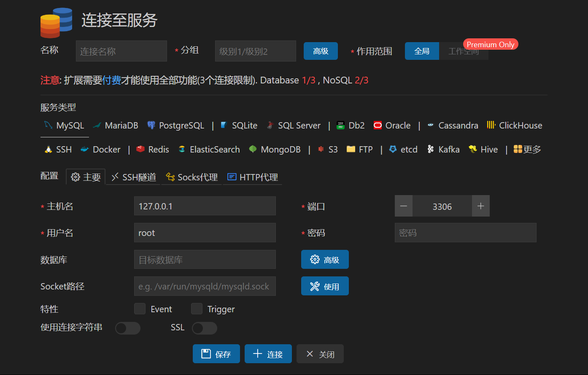The image size is (588, 375).
Task: Enable the Trigger feature checkbox
Action: 197,309
